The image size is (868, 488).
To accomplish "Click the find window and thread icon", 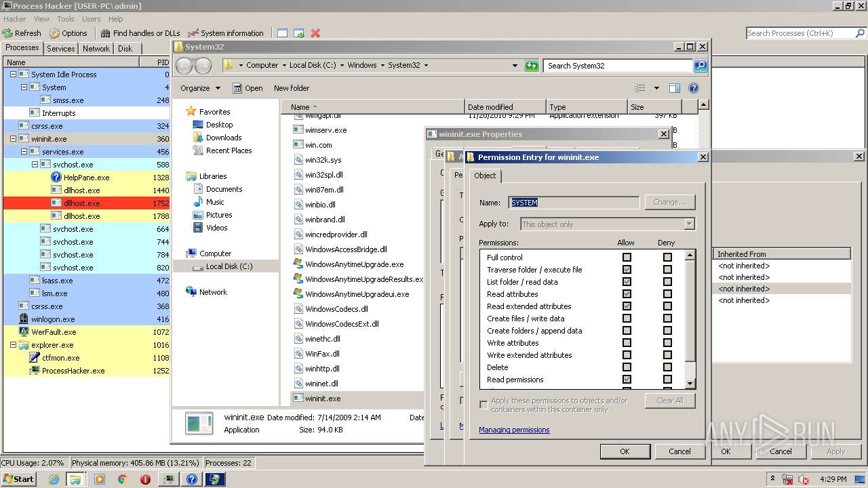I will (299, 33).
